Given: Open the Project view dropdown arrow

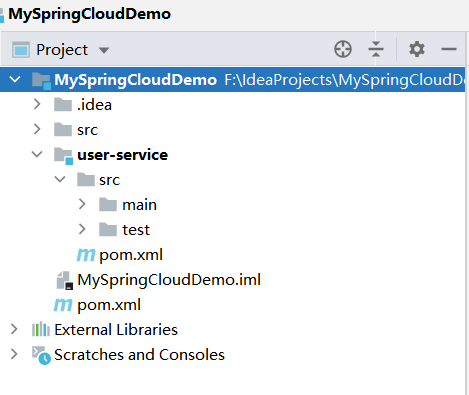Looking at the screenshot, I should tap(104, 50).
